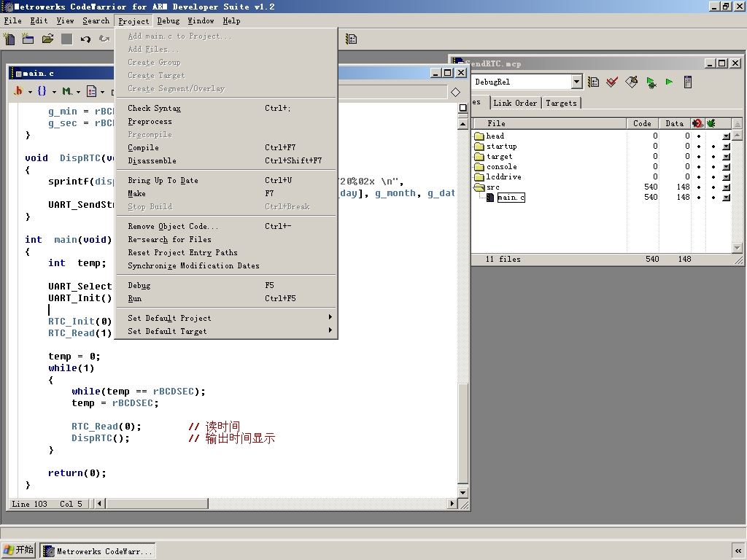This screenshot has height=560, width=747.
Task: Click the diamond icon at the editor toolbar's right end
Action: click(x=455, y=92)
